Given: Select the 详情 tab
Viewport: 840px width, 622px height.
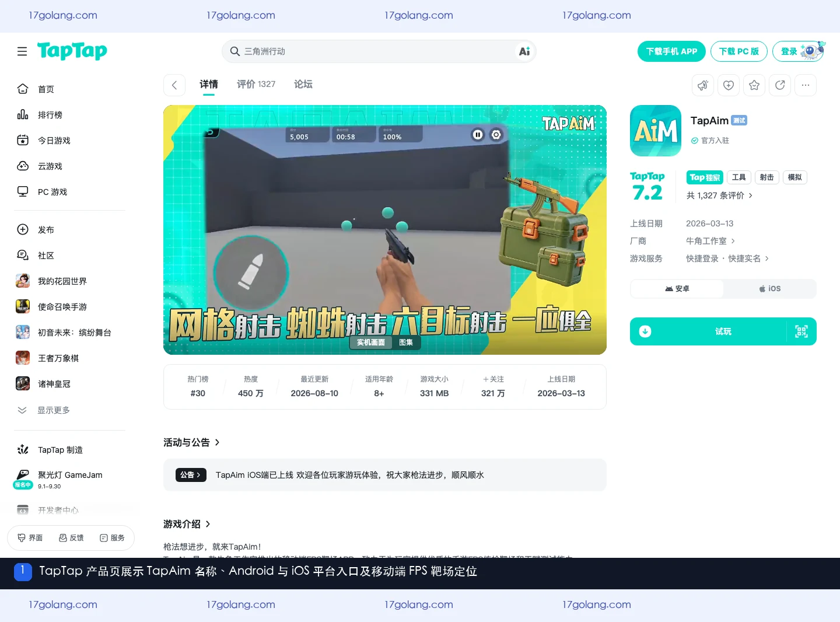Looking at the screenshot, I should point(209,85).
